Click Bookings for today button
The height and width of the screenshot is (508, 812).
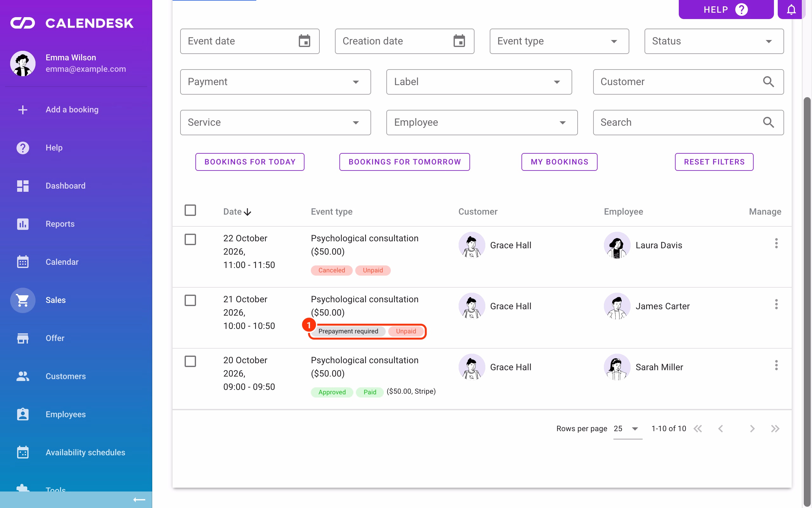(x=250, y=162)
